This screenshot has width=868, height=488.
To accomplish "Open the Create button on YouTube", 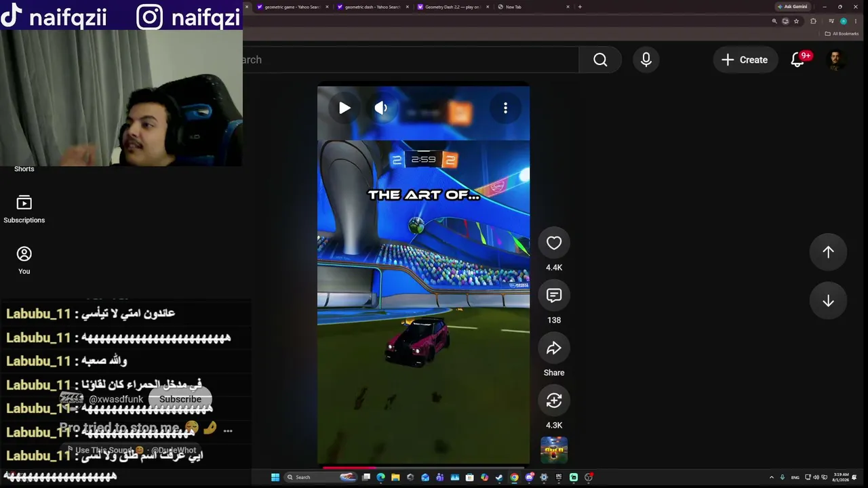I will pos(745,60).
